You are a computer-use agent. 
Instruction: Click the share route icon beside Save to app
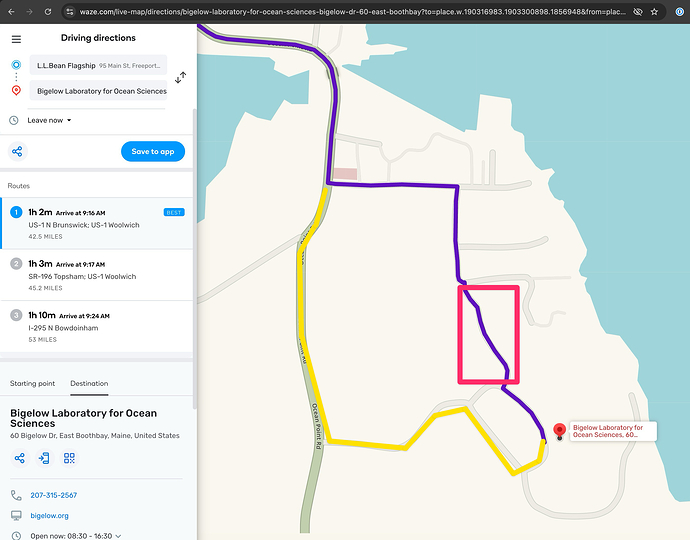click(17, 151)
